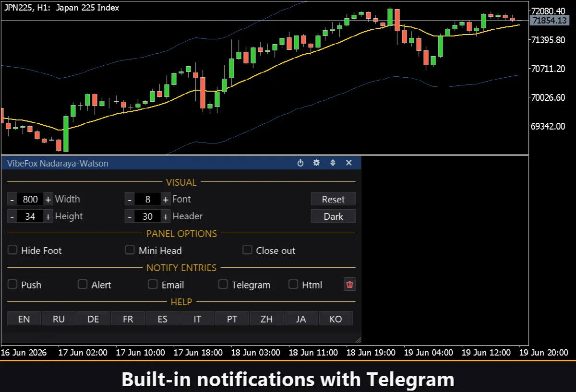Click the current price label 71854.13
The image size is (576, 392).
(x=550, y=20)
